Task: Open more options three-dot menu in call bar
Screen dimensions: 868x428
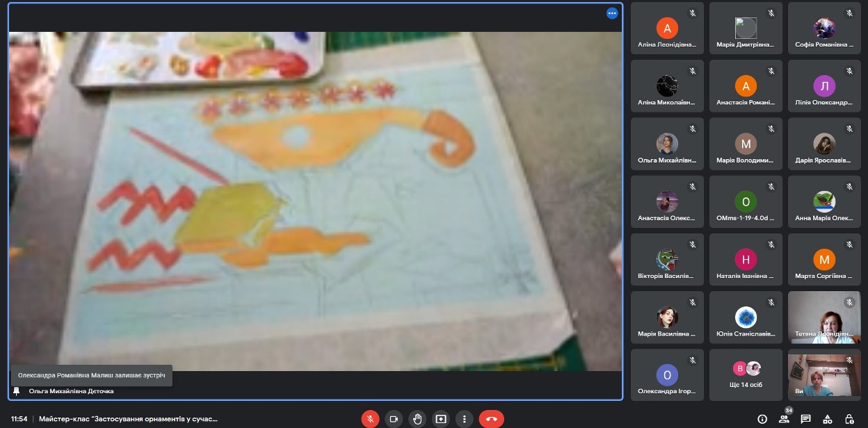Action: coord(463,419)
